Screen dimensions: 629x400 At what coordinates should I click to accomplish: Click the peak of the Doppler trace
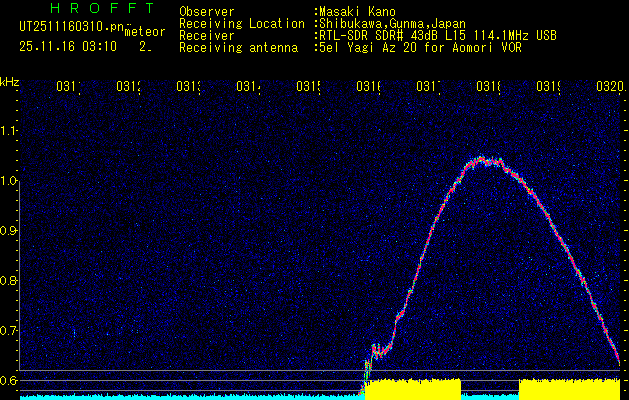coord(482,159)
